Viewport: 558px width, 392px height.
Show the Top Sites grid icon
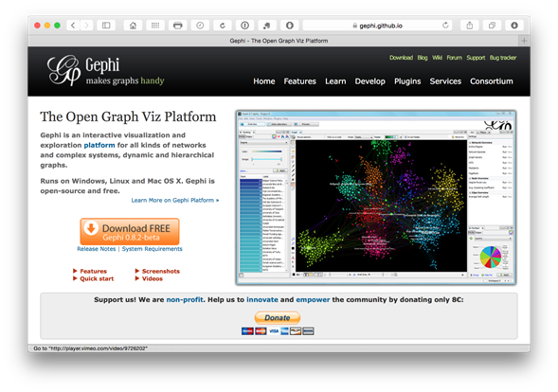click(155, 26)
